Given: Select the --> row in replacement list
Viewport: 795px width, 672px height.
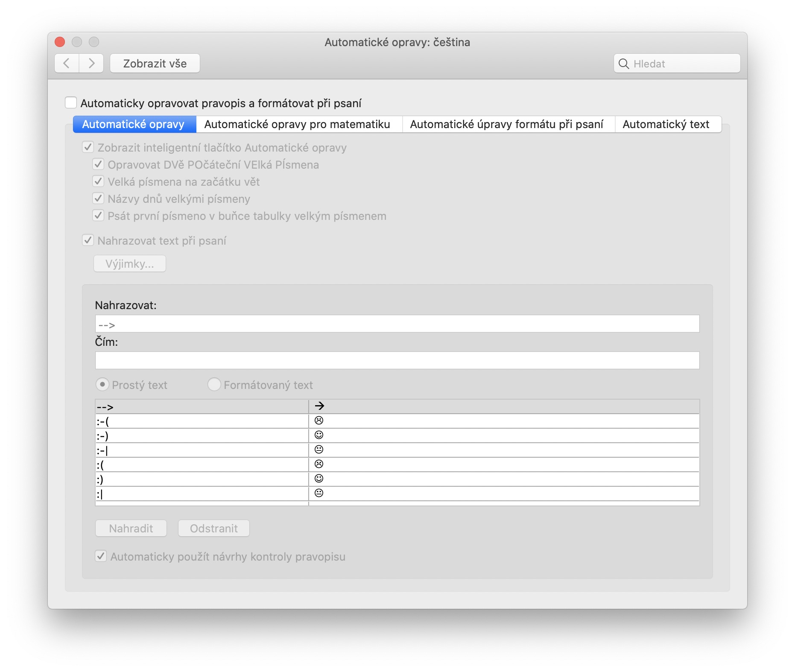Looking at the screenshot, I should point(397,407).
